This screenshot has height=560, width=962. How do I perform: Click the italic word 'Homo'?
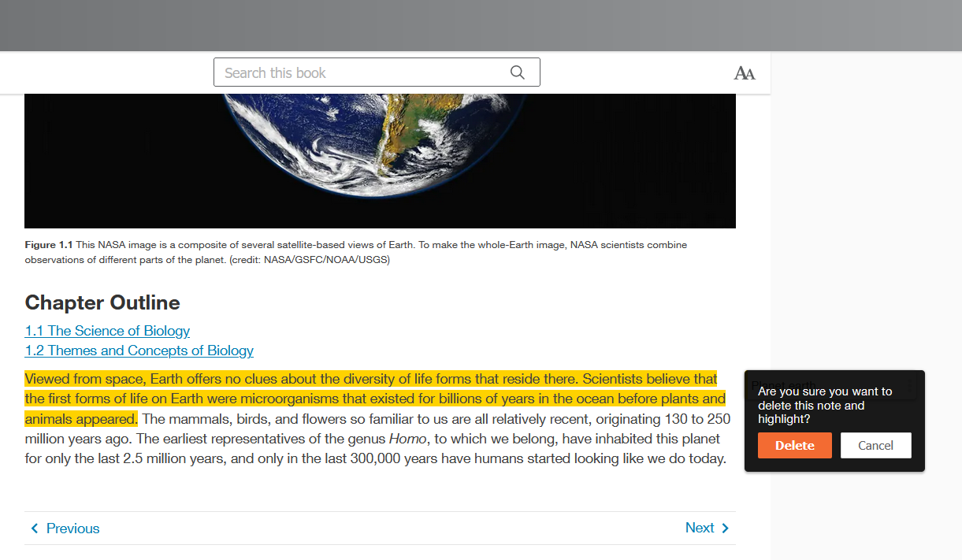(407, 439)
